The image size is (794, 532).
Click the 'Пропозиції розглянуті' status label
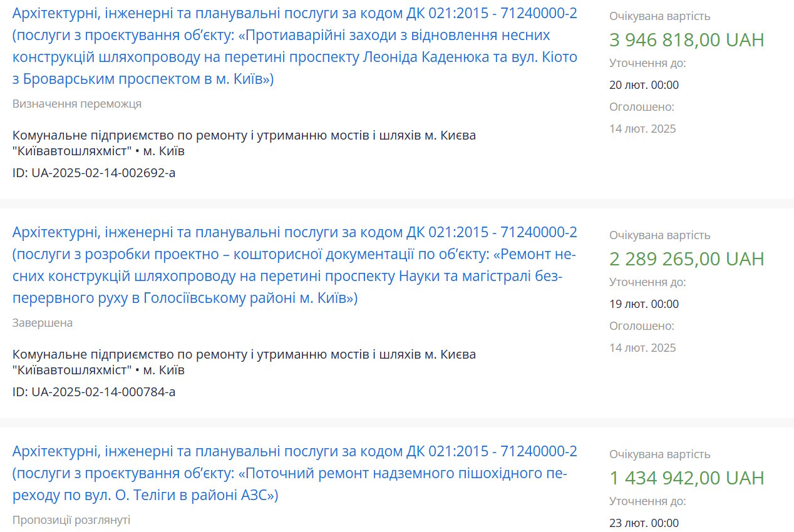71,520
